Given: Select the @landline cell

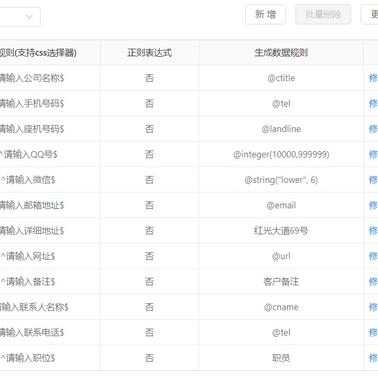Looking at the screenshot, I should [281, 129].
